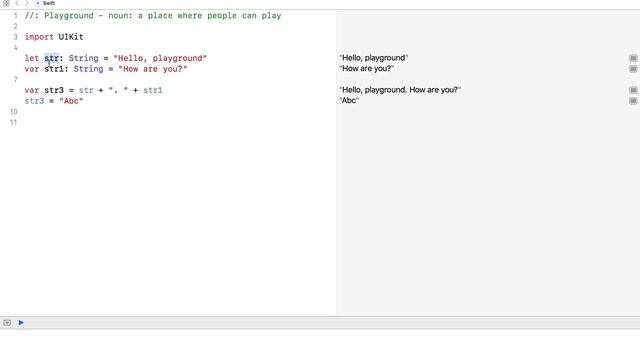Toggle the debug area visibility

(7, 323)
